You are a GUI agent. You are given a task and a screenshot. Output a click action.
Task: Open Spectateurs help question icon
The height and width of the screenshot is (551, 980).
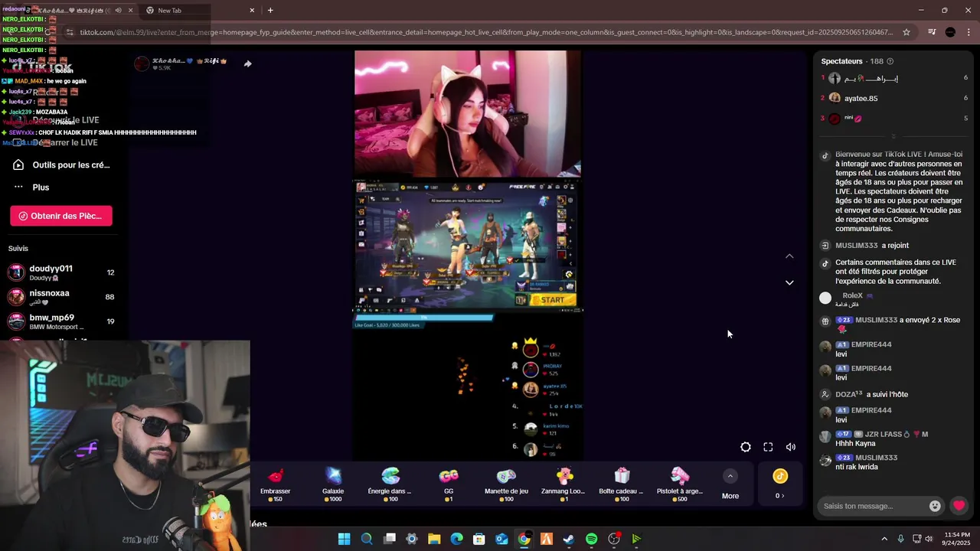coord(890,61)
